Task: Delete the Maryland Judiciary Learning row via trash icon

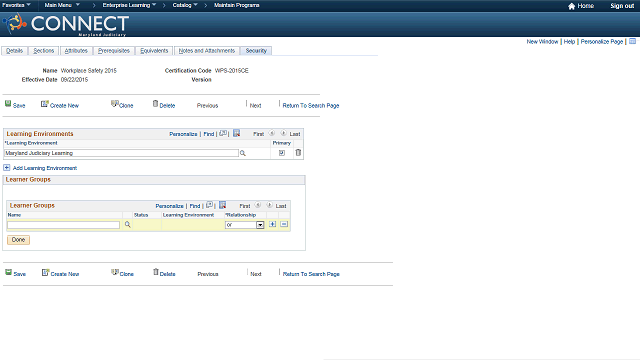Action: click(x=298, y=153)
